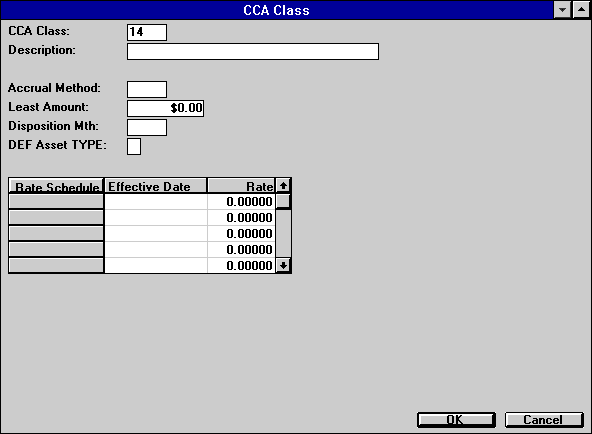Click the second row Rate value cell

tap(241, 218)
